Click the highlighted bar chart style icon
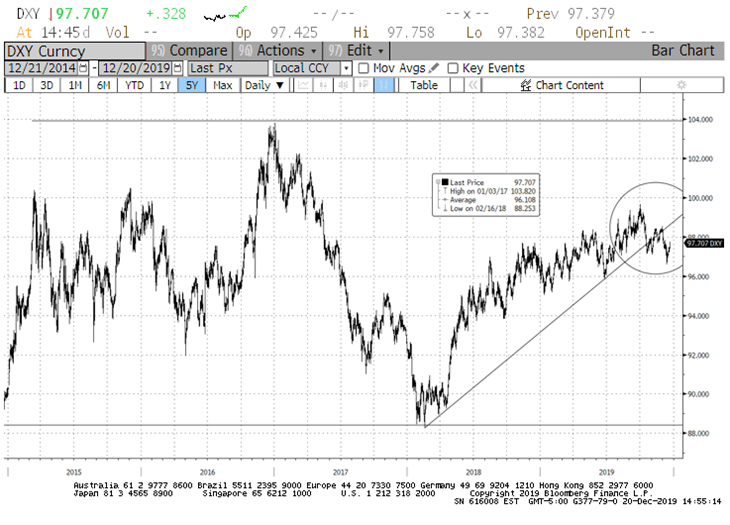Image resolution: width=730 pixels, height=525 pixels. [x=384, y=85]
